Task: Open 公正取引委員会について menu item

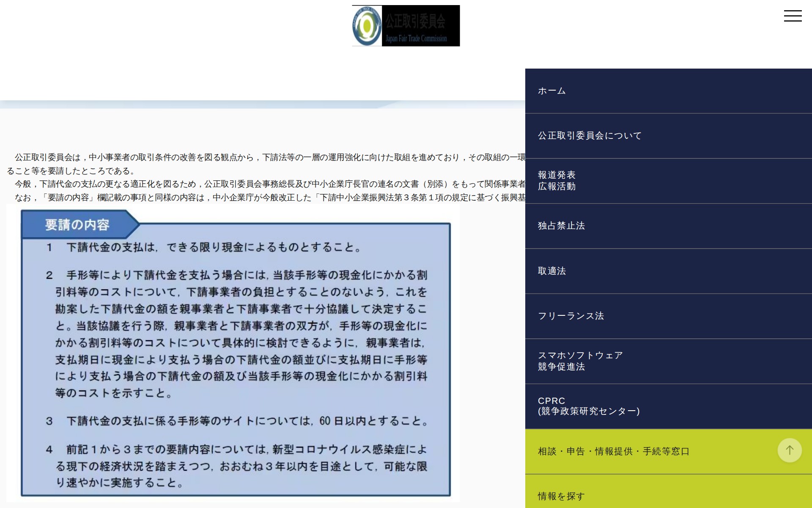Action: point(590,136)
